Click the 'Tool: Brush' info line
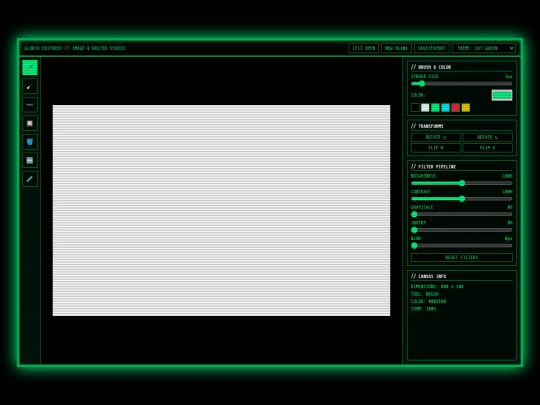 tap(425, 294)
